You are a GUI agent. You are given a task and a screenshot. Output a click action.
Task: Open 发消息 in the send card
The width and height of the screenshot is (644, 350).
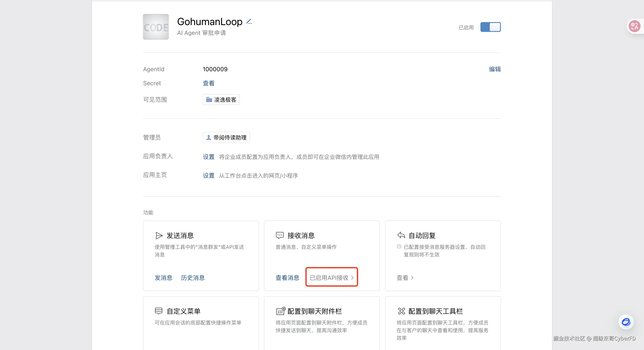[x=163, y=278]
